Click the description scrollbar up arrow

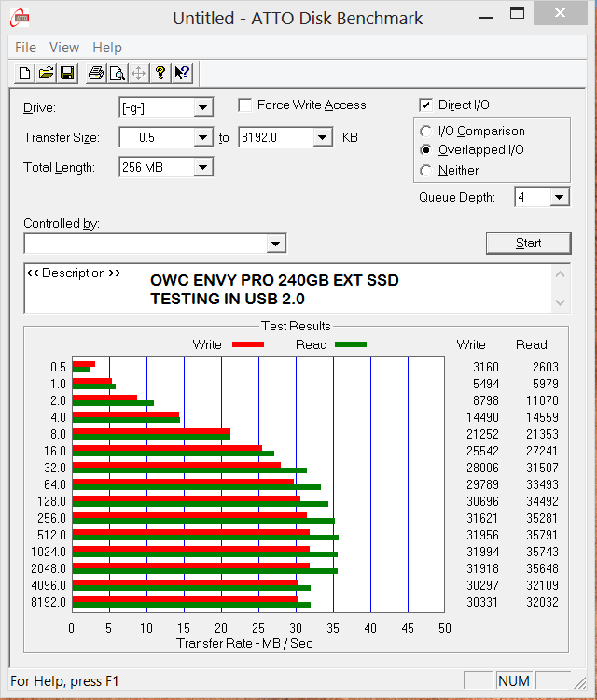561,274
